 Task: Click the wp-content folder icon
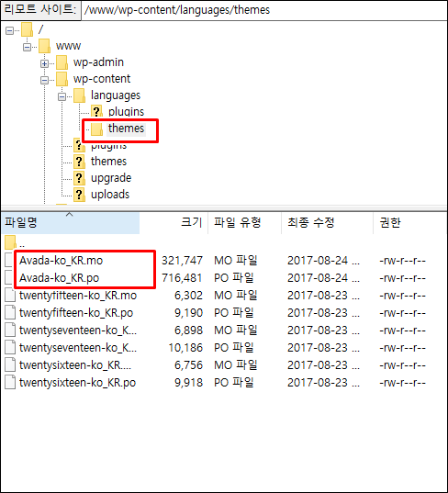coord(62,79)
